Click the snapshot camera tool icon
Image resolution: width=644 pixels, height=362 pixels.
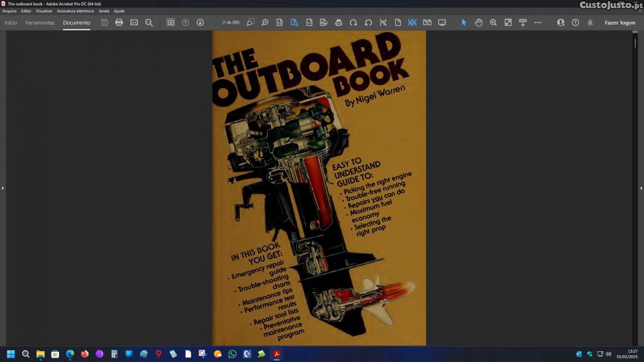click(170, 23)
